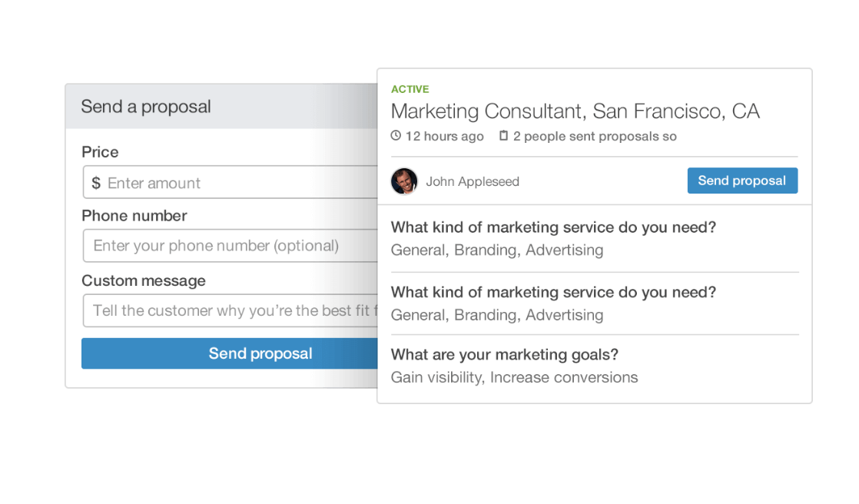This screenshot has width=859, height=504.
Task: Click the John Appleseed name
Action: 473,181
